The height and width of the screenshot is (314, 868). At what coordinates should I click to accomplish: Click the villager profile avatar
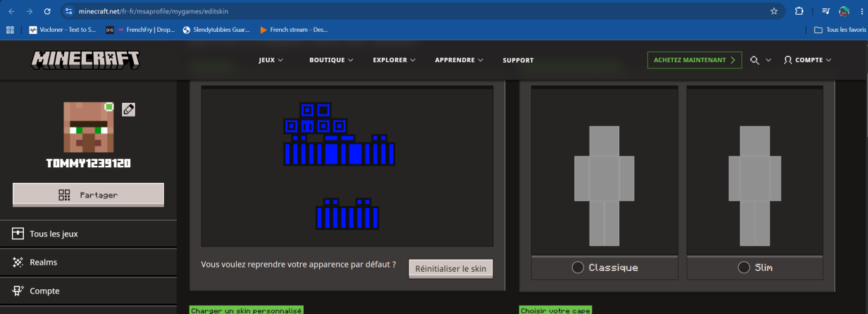coord(89,127)
